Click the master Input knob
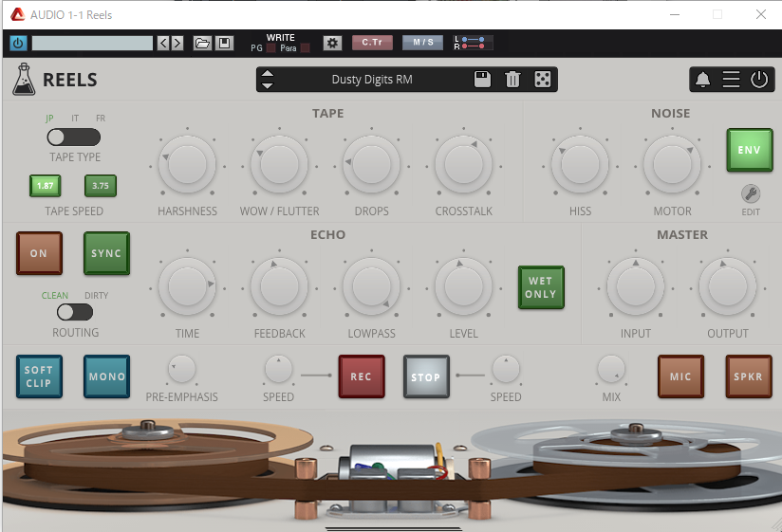The width and height of the screenshot is (782, 532). tap(636, 286)
